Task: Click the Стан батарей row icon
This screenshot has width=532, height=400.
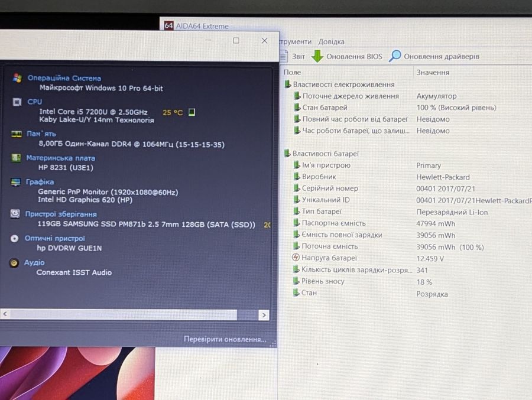Action: click(297, 108)
